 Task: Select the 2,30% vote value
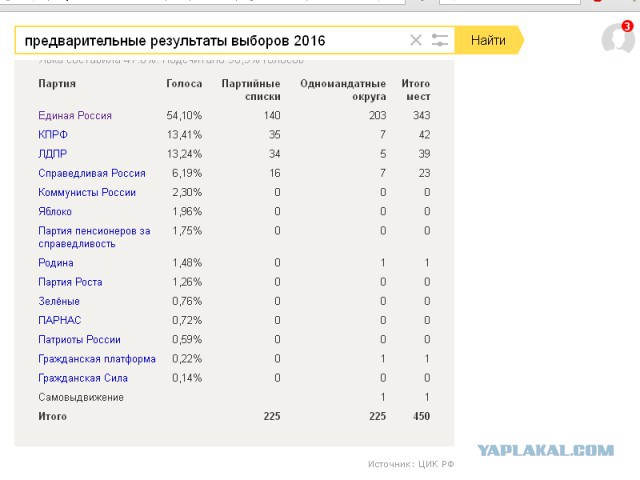187,192
